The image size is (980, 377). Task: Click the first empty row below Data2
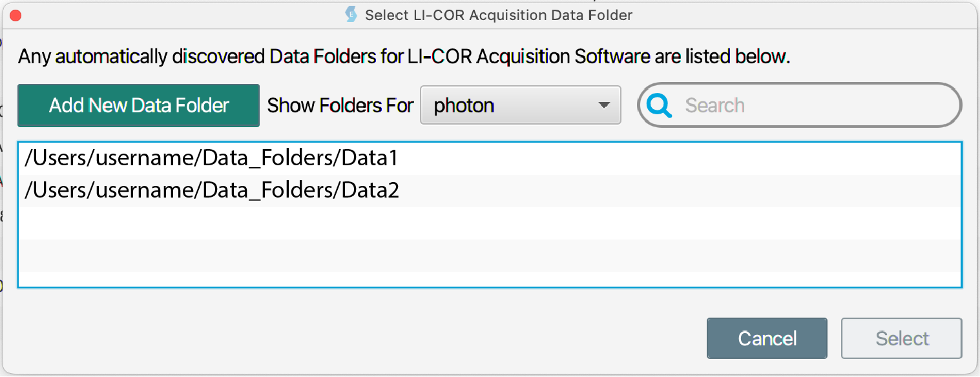tap(489, 223)
